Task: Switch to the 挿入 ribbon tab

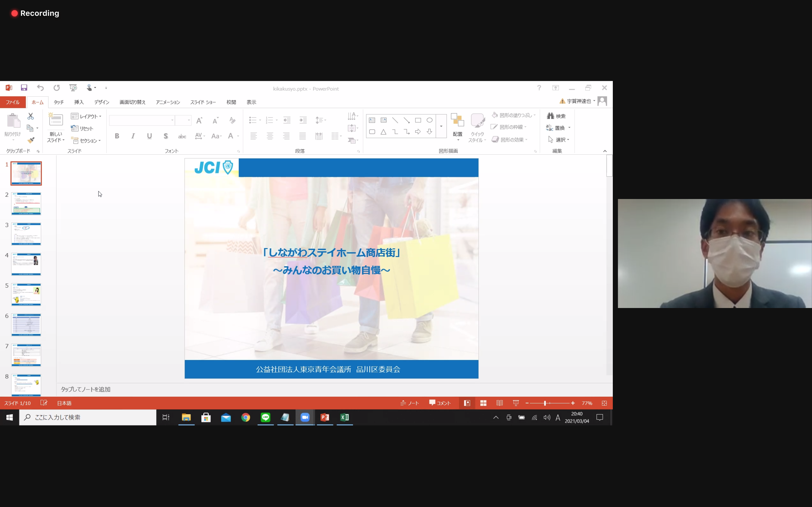Action: click(x=79, y=102)
